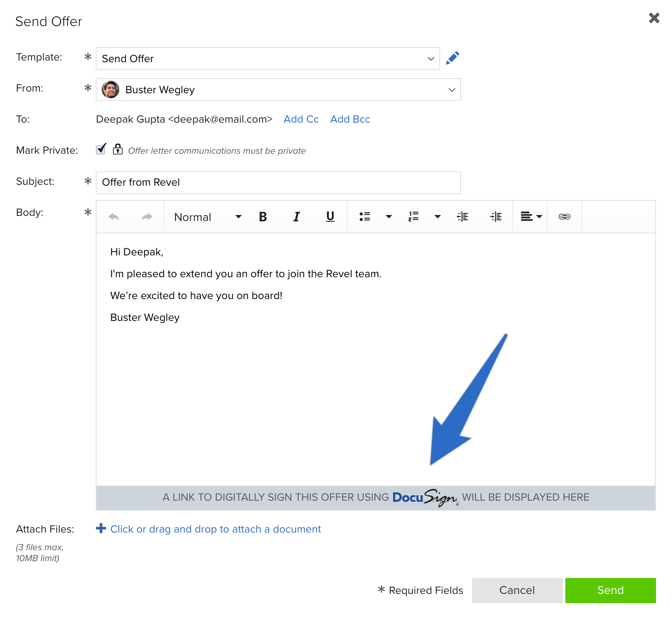Click the DocuSign link placeholder banner
The height and width of the screenshot is (617, 672).
coord(376,498)
